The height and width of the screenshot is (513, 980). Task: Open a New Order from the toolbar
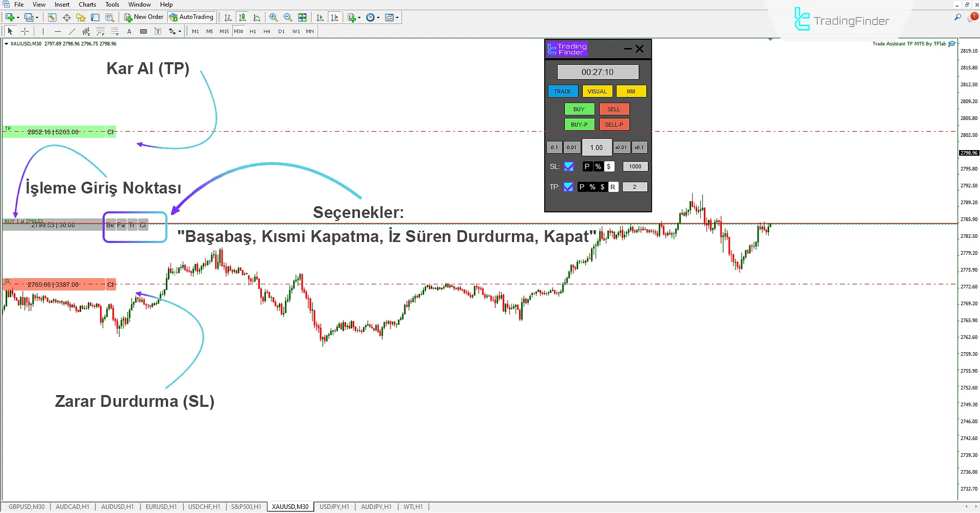click(143, 17)
